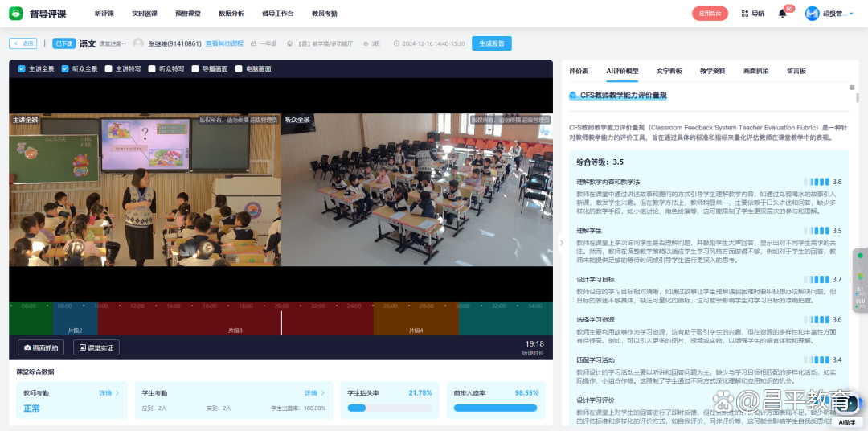Enable the 主讲特写 checkbox
This screenshot has width=868, height=431.
point(108,69)
